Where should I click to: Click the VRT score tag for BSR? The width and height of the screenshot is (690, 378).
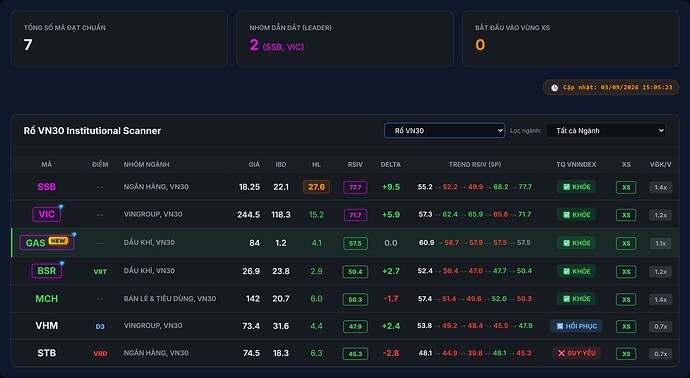click(x=100, y=272)
